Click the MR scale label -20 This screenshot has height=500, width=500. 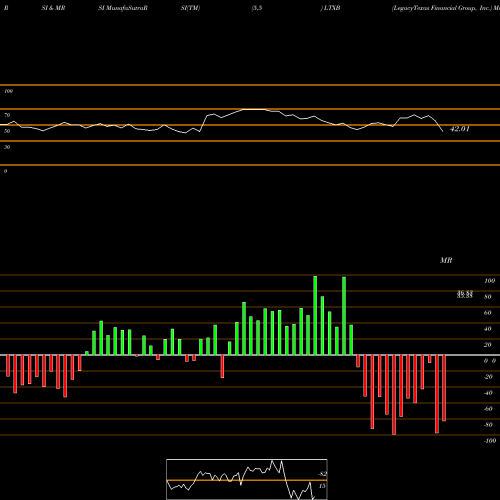[x=488, y=377]
